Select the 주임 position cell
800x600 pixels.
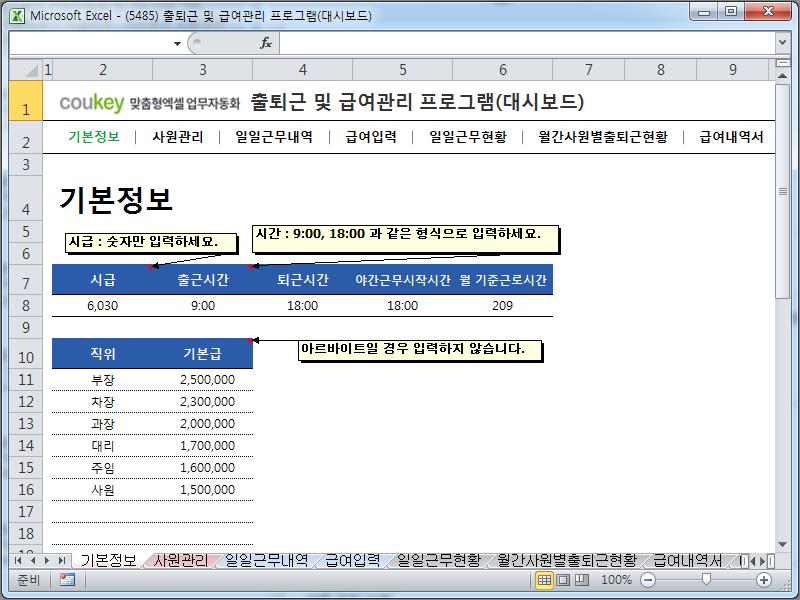point(103,467)
